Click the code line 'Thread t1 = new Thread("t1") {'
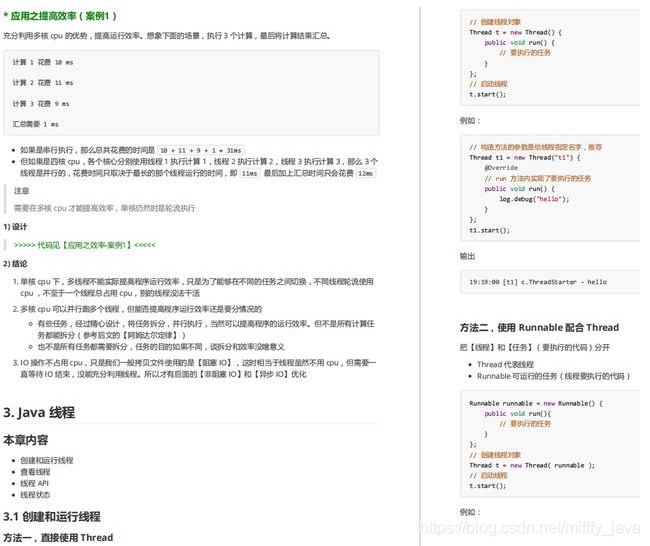The width and height of the screenshot is (650, 546). tap(524, 158)
